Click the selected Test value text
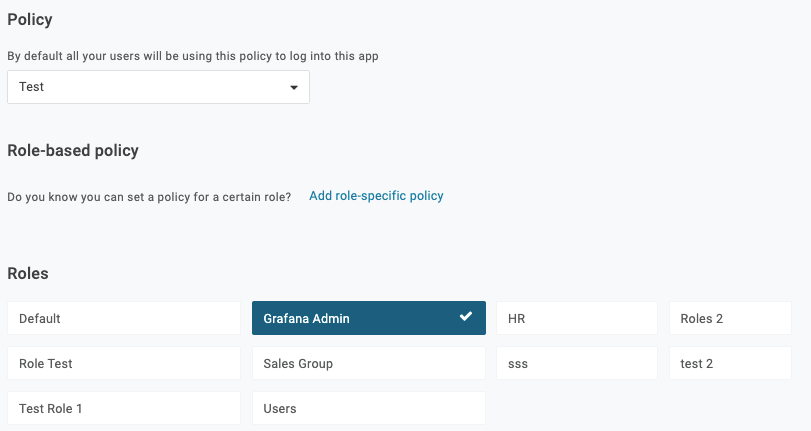 pos(32,87)
